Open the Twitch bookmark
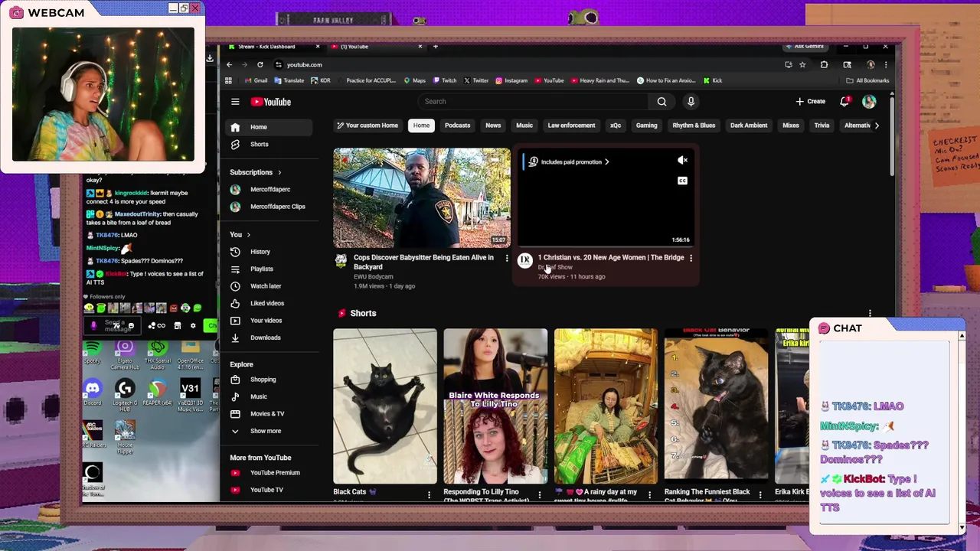This screenshot has height=551, width=980. tap(445, 80)
